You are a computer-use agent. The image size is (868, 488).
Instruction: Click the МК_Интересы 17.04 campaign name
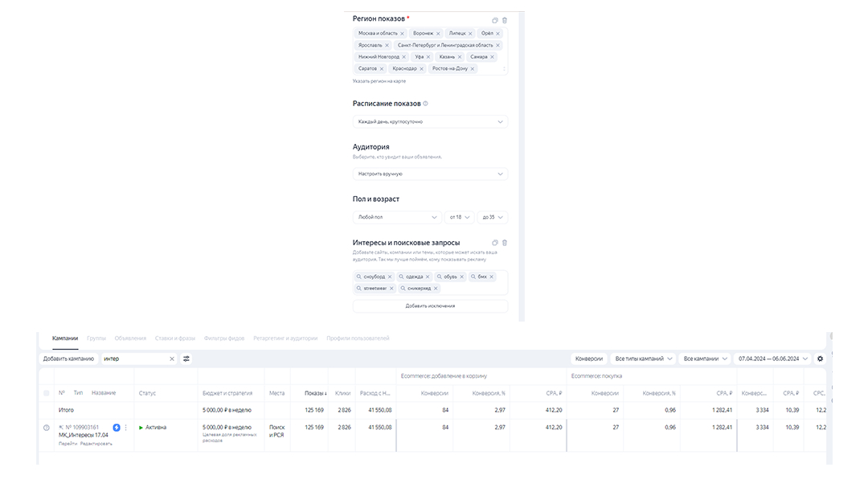point(84,436)
